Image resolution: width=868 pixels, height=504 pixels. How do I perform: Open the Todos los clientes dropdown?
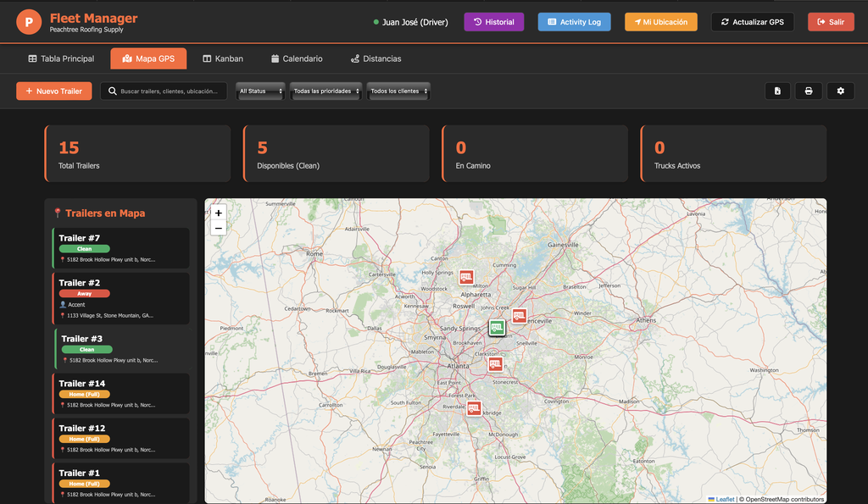click(x=398, y=91)
